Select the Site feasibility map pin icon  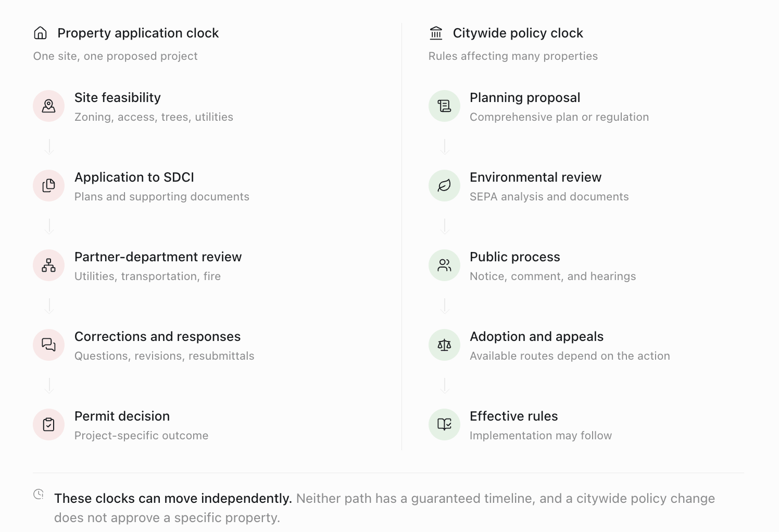pos(48,106)
